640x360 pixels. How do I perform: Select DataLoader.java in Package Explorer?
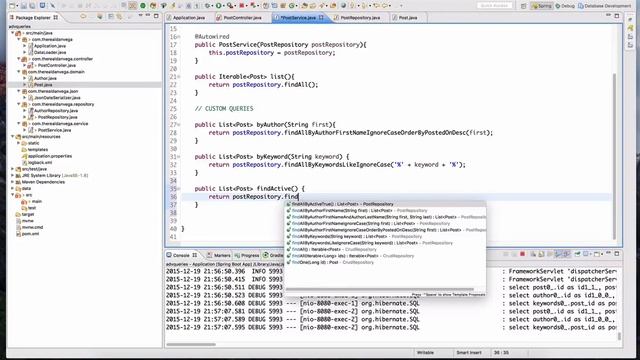pyautogui.click(x=50, y=53)
